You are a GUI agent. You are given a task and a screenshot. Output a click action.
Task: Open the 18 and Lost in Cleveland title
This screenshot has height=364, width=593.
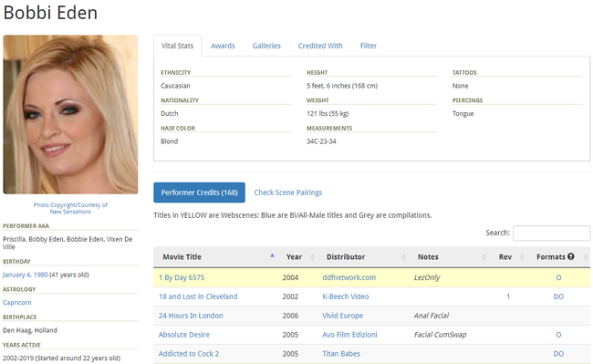(198, 296)
